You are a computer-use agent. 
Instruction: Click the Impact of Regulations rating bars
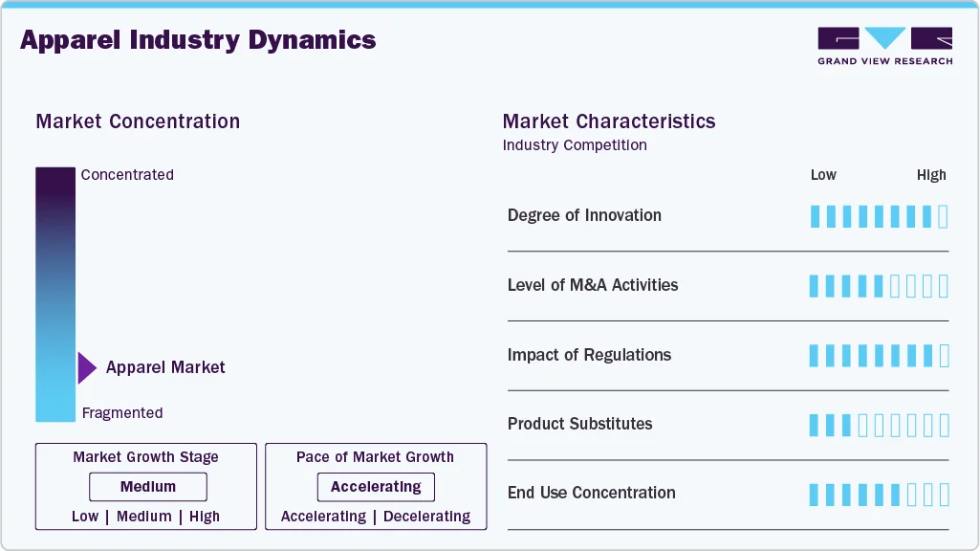pos(879,356)
